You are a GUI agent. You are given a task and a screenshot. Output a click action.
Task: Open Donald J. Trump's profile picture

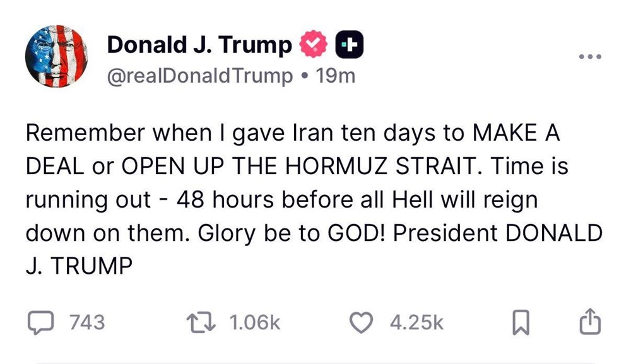coord(57,56)
